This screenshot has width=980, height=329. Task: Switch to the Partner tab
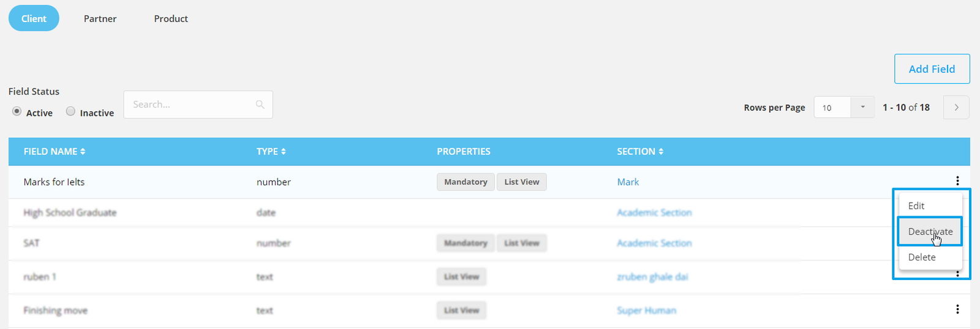tap(100, 18)
